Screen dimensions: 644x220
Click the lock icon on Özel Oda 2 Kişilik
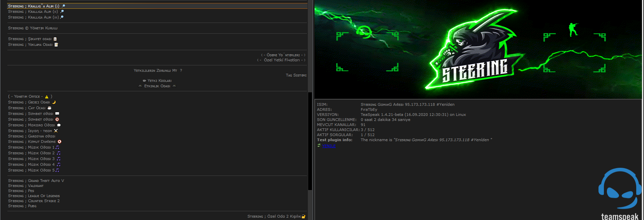click(x=303, y=217)
